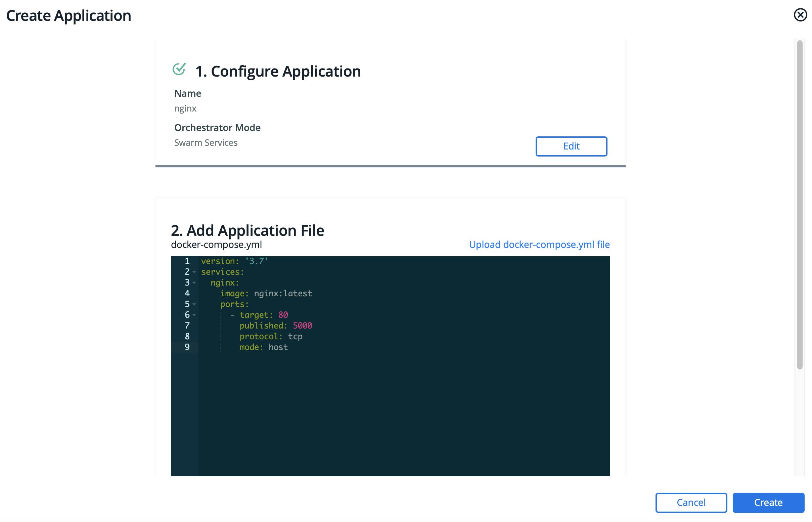Viewport: 812px width, 522px height.
Task: Click line number 1 in editor gutter
Action: coord(187,261)
